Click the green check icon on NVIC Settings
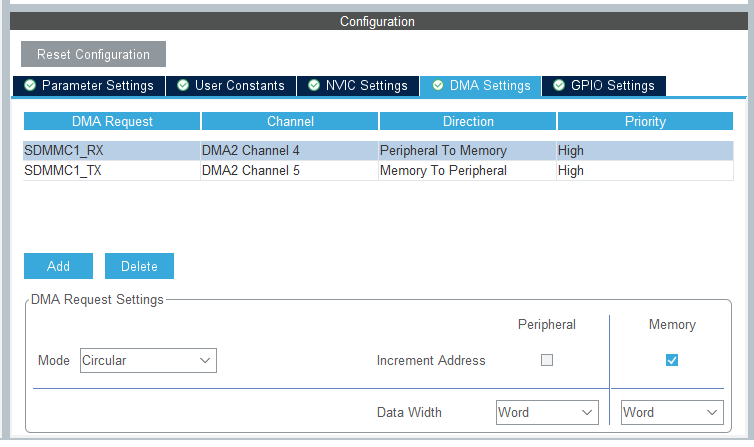 coord(314,86)
